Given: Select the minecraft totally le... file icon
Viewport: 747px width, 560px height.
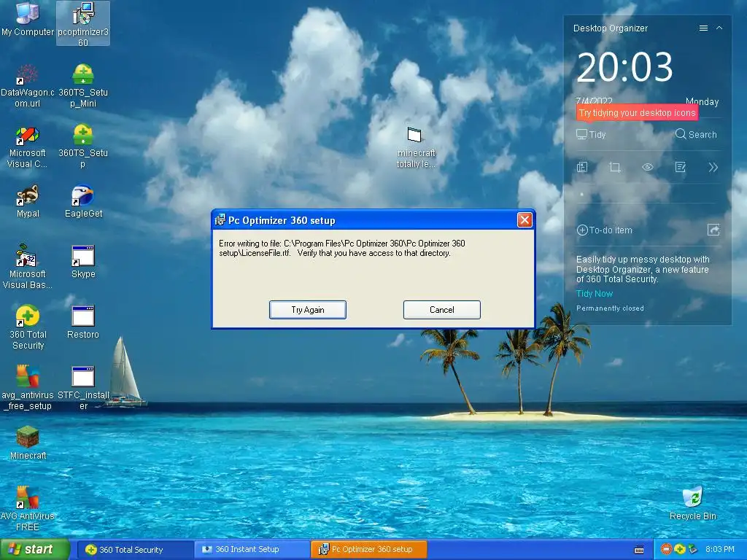Looking at the screenshot, I should tap(415, 147).
